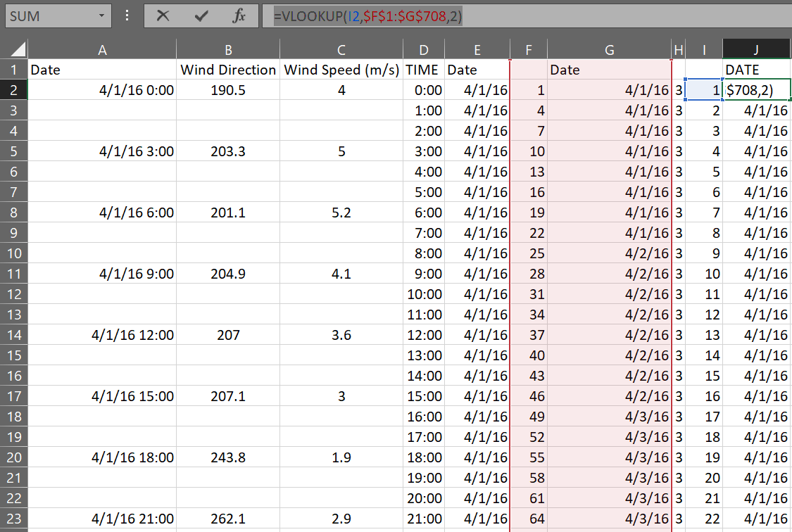Select row 2 header
This screenshot has height=532, width=792.
[x=13, y=90]
